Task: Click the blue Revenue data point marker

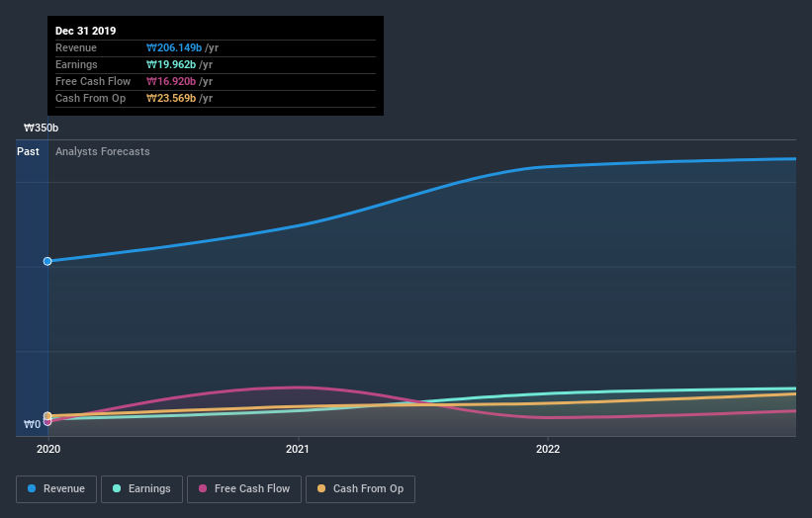Action: [47, 261]
